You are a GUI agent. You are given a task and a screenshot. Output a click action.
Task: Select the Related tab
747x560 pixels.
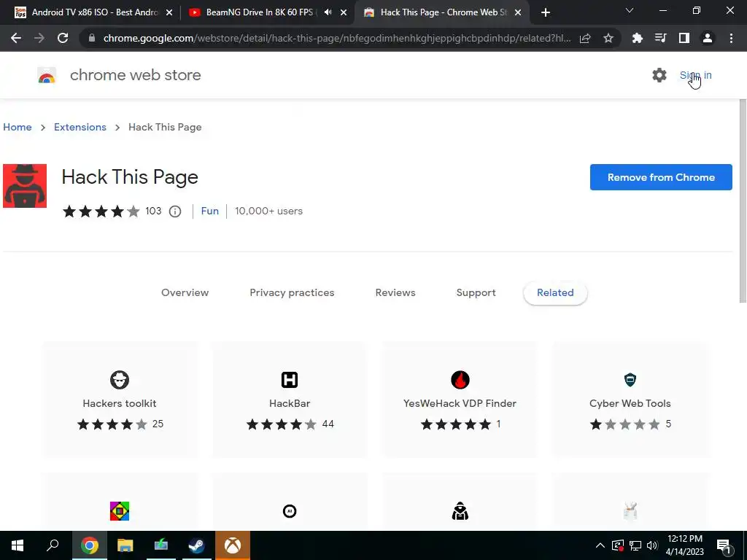tap(555, 293)
